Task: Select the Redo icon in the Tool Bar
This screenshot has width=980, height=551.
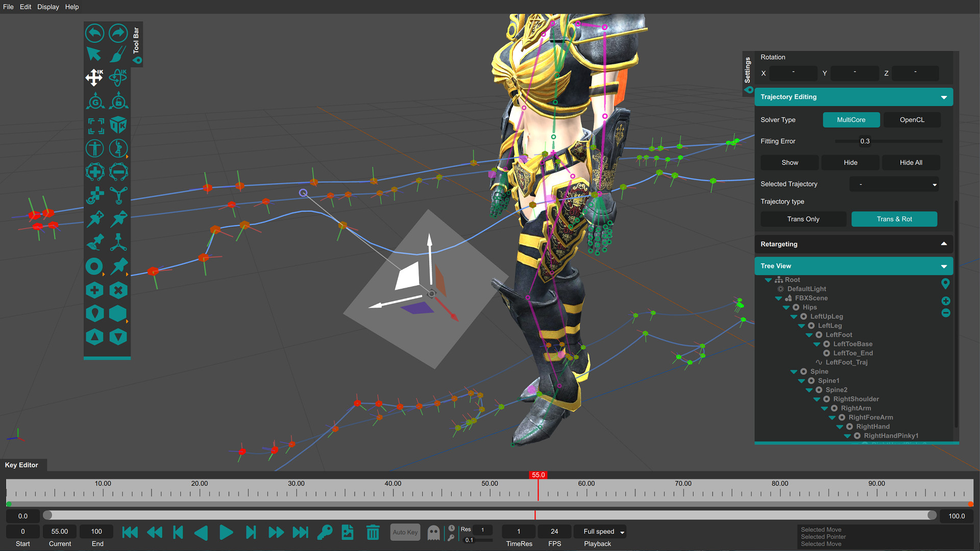Action: pyautogui.click(x=118, y=33)
